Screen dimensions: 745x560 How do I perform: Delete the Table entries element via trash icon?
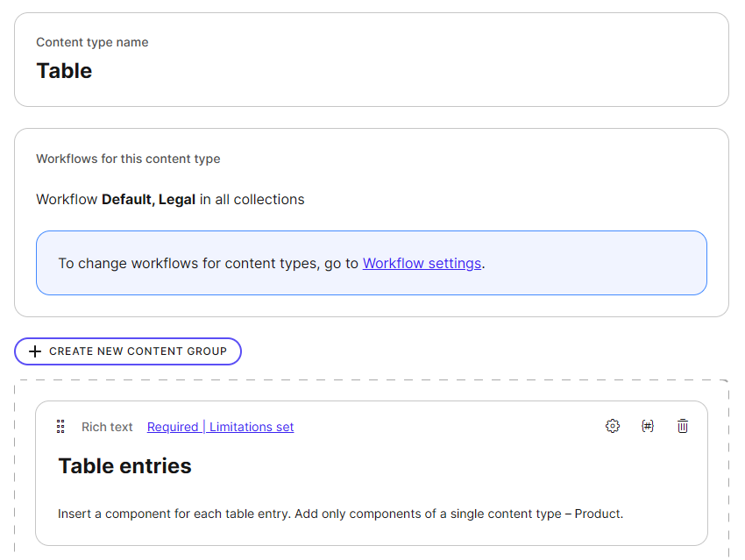[x=683, y=426]
